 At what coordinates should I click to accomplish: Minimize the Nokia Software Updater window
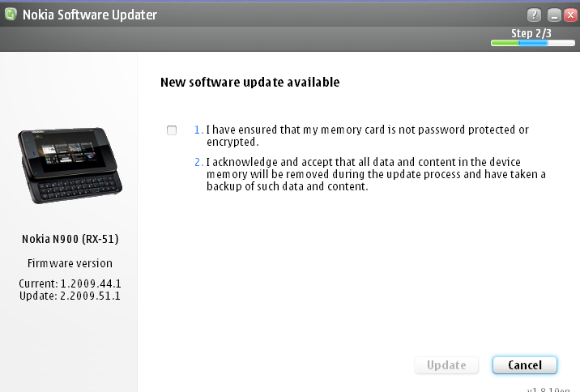point(554,15)
